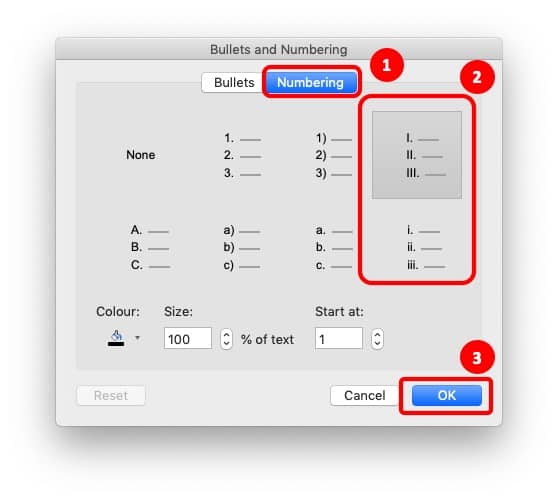Switch to the Numbering tab
Screen dimensions: 558x500
311,83
